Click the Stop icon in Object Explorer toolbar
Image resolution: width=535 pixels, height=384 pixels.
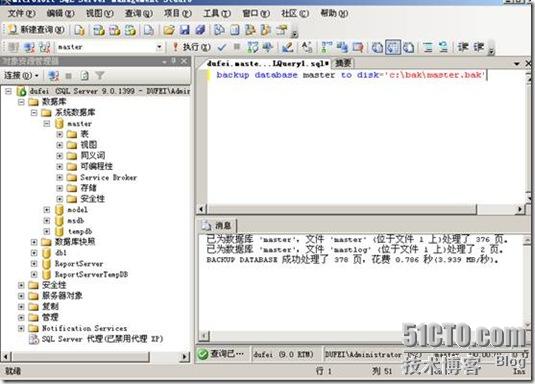click(69, 75)
